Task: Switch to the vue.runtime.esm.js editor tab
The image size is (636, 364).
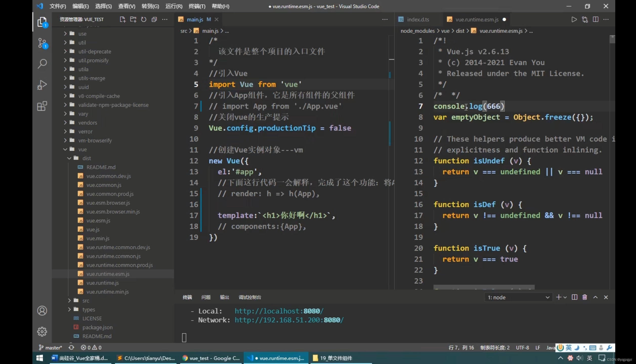Action: coord(477,19)
